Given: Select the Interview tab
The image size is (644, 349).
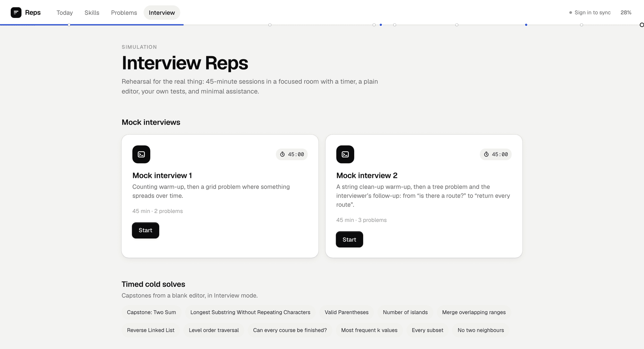Looking at the screenshot, I should click(x=162, y=13).
